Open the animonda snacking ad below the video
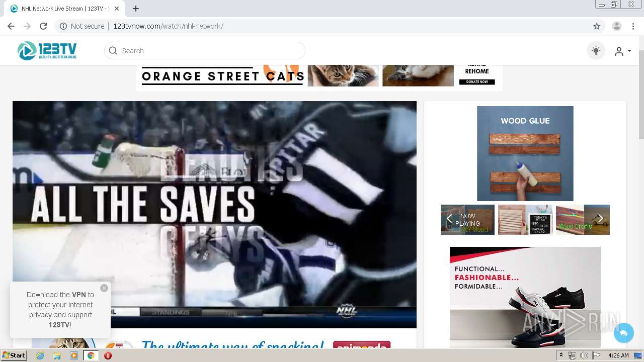The width and height of the screenshot is (644, 362). [214, 343]
